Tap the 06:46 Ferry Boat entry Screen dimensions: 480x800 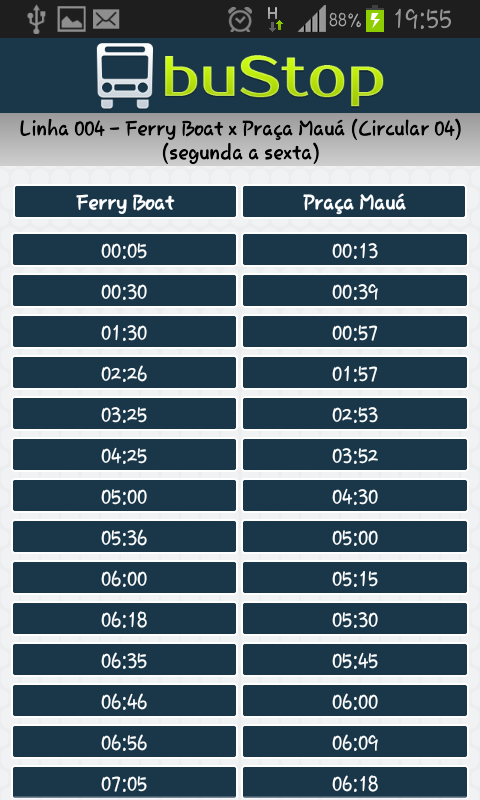124,700
